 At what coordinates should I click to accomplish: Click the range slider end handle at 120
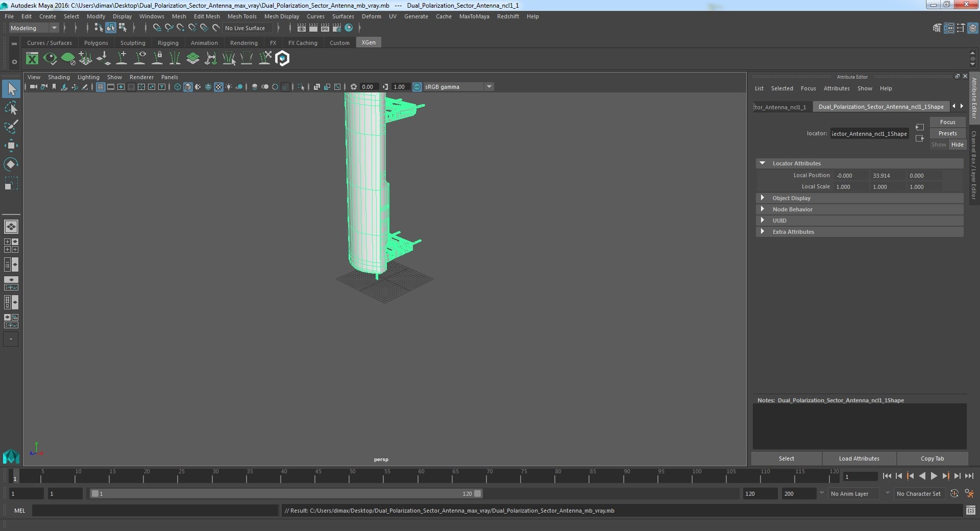[x=477, y=494]
